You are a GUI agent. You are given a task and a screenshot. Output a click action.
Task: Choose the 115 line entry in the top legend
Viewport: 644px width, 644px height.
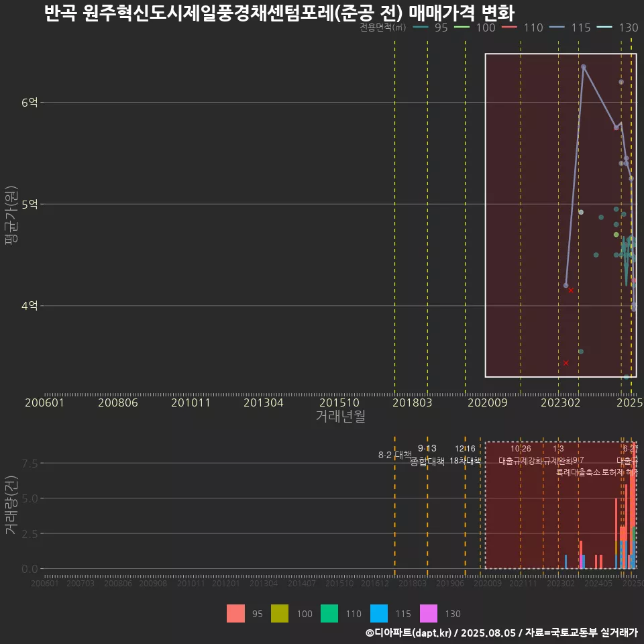click(x=570, y=28)
